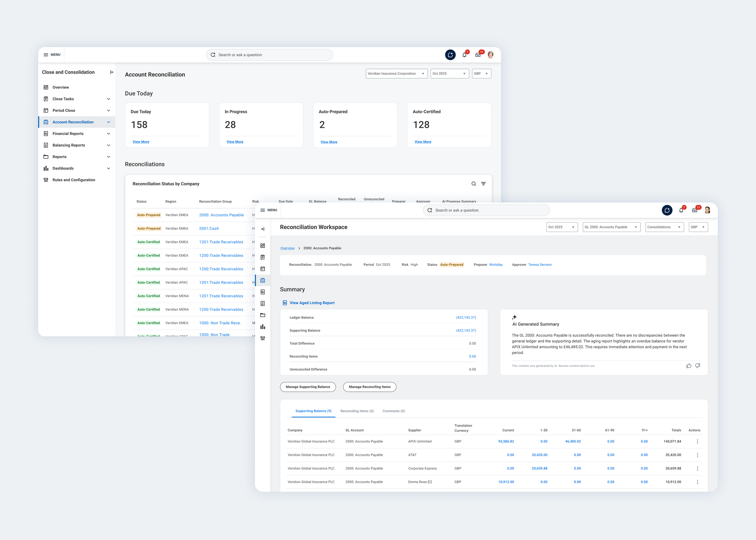
Task: Switch to Reconciling items (0) tab
Action: [x=357, y=411]
